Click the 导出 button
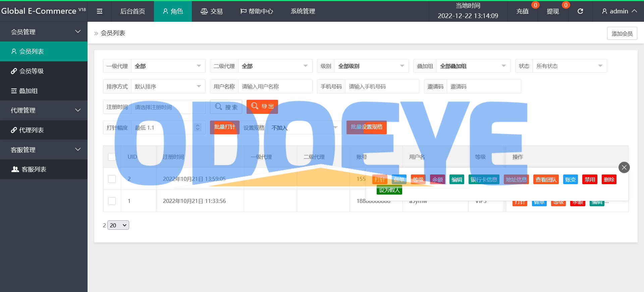Image resolution: width=644 pixels, height=292 pixels. pyautogui.click(x=262, y=107)
